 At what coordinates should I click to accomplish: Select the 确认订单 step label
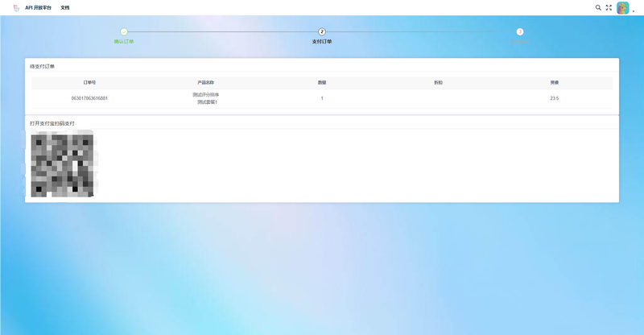point(124,42)
